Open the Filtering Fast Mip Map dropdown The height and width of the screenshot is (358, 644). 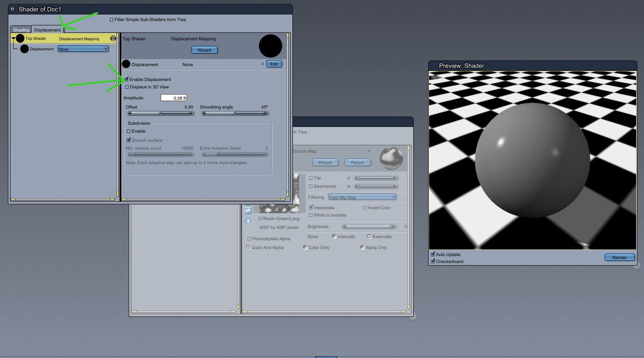362,197
